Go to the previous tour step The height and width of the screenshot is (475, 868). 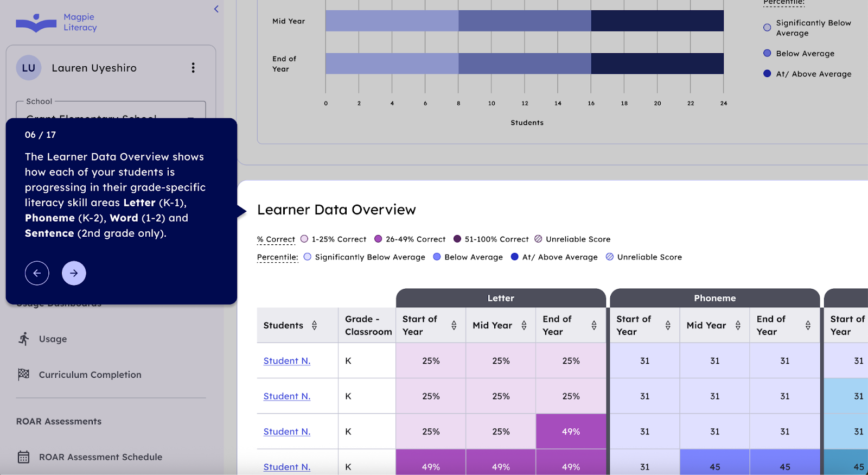point(37,273)
